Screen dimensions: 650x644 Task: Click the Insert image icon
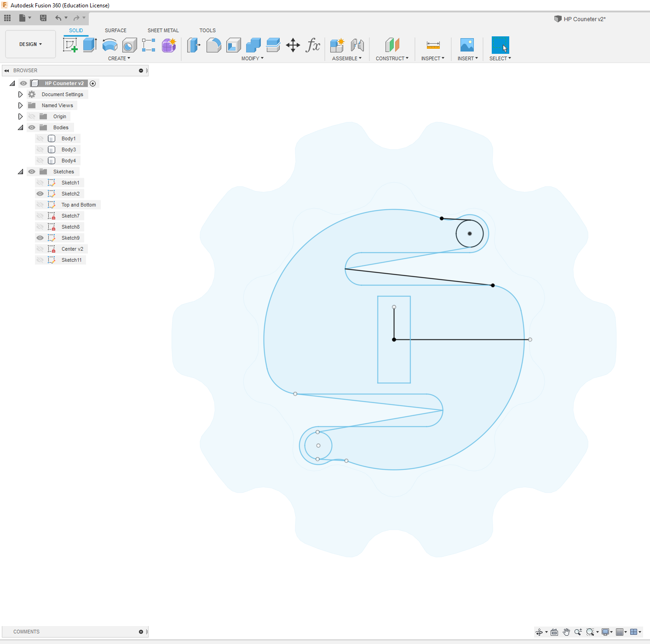(467, 45)
